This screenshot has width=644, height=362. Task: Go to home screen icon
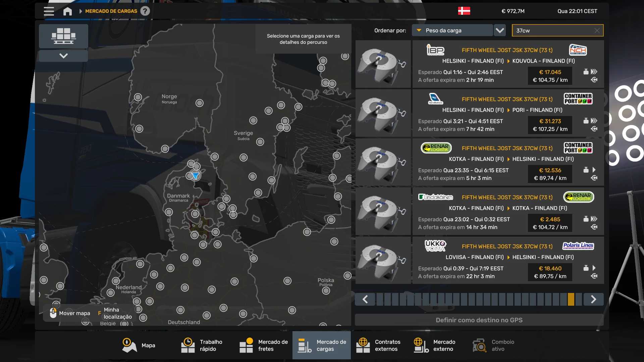pyautogui.click(x=67, y=11)
